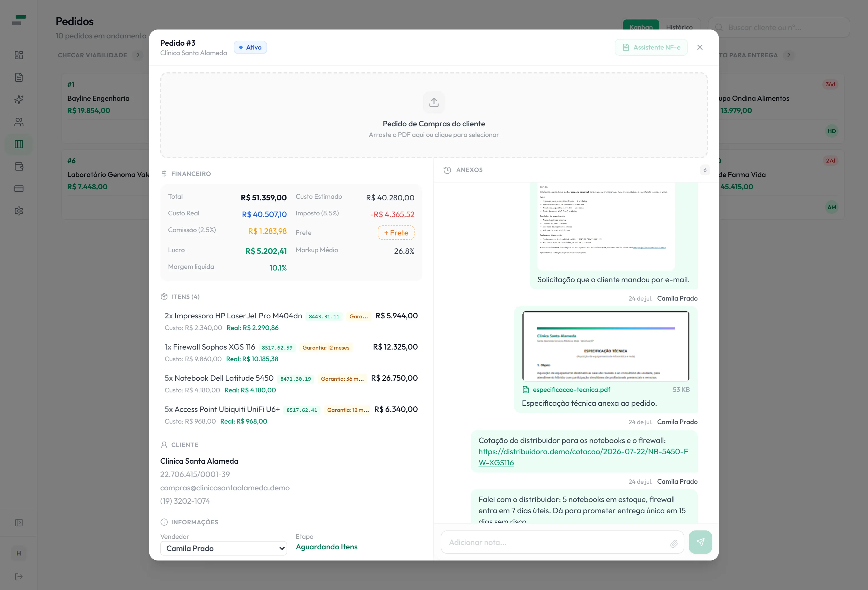Viewport: 868px width, 590px height.
Task: Click the Anexos history clock icon
Action: pos(447,170)
